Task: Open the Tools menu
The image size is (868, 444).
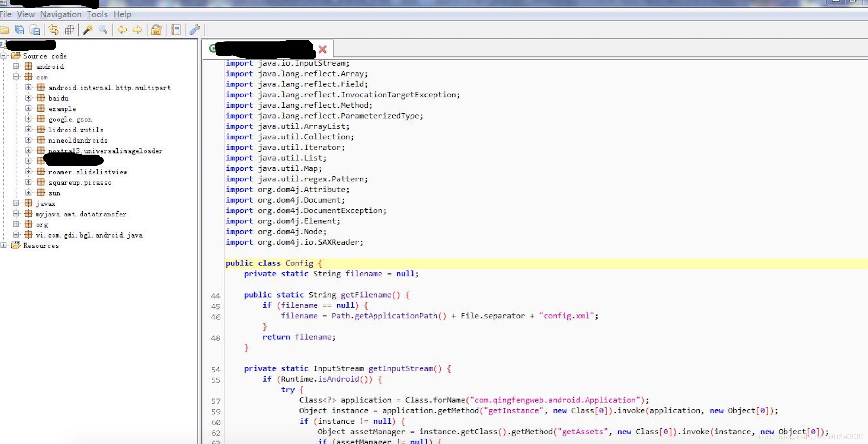Action: point(97,14)
